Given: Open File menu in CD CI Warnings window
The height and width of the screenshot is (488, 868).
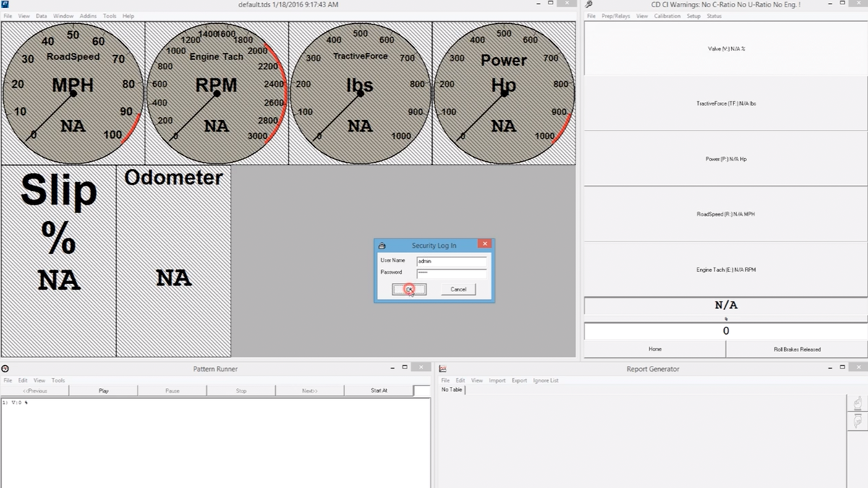Looking at the screenshot, I should click(x=591, y=16).
